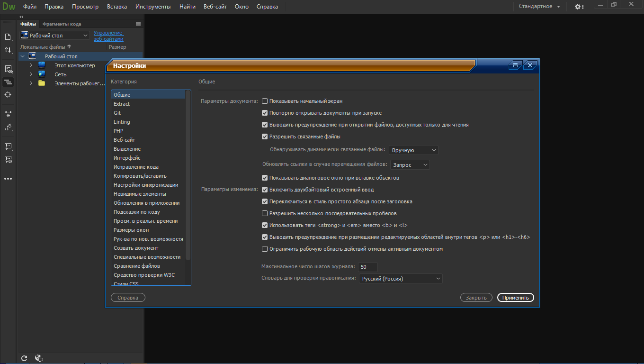Click the Сеть network icon
644x364 pixels.
[42, 74]
